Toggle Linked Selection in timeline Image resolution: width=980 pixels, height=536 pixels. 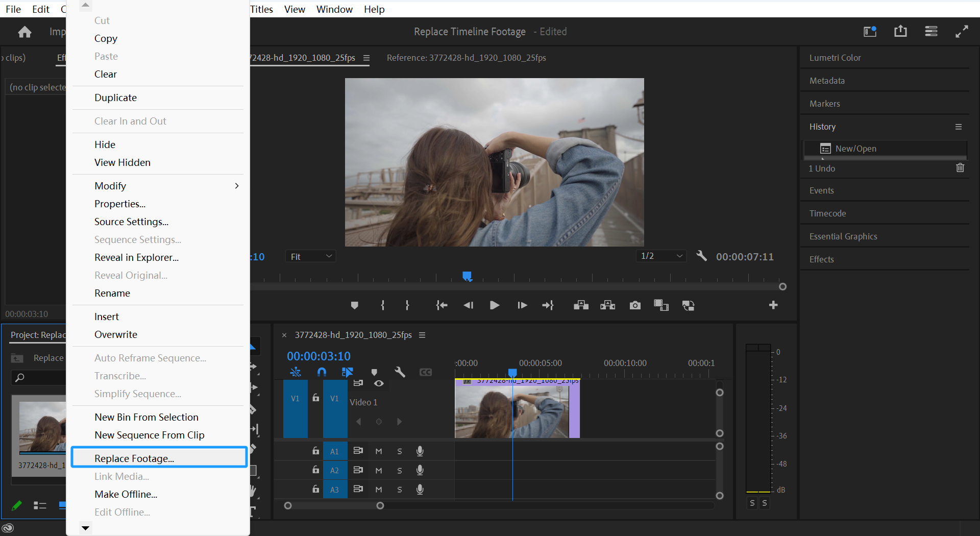tap(348, 372)
